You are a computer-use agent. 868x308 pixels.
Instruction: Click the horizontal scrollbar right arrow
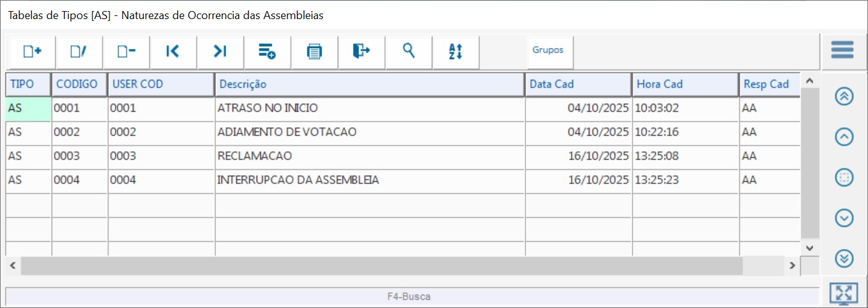click(793, 266)
